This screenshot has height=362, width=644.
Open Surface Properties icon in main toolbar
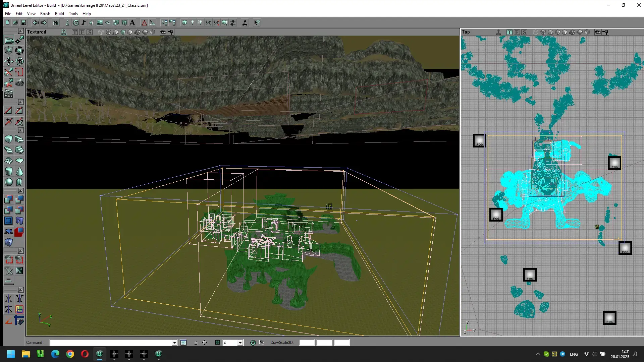pos(172,22)
